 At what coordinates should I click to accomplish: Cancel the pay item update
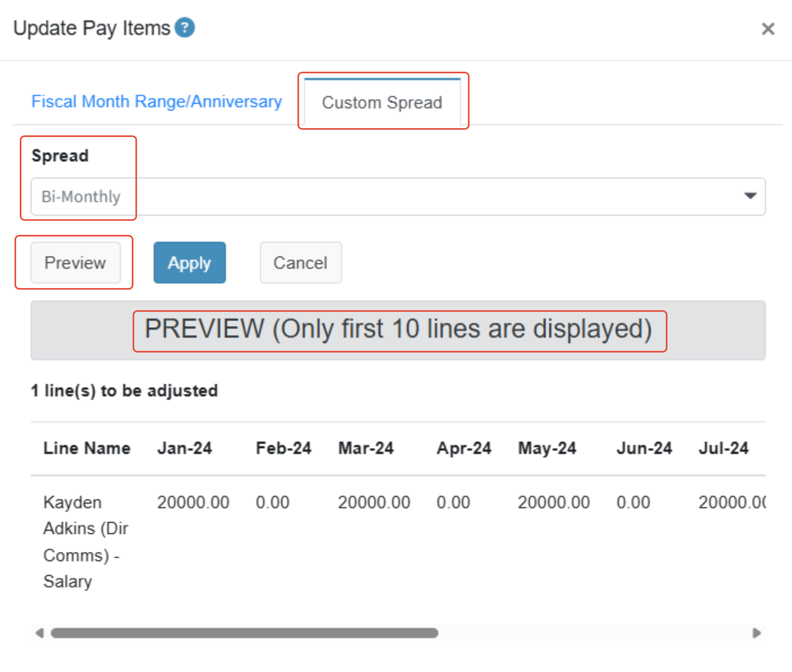301,263
